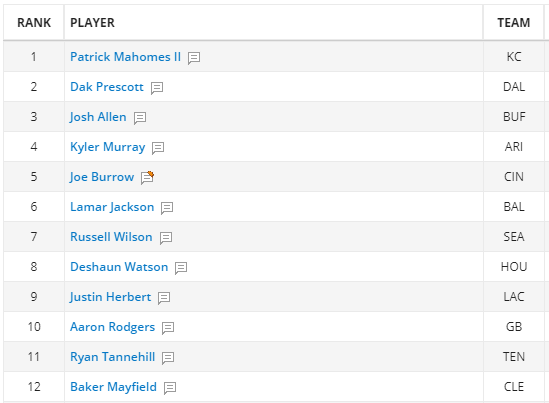Click the note icon next to Josh Allen
This screenshot has height=403, width=549.
[x=140, y=118]
